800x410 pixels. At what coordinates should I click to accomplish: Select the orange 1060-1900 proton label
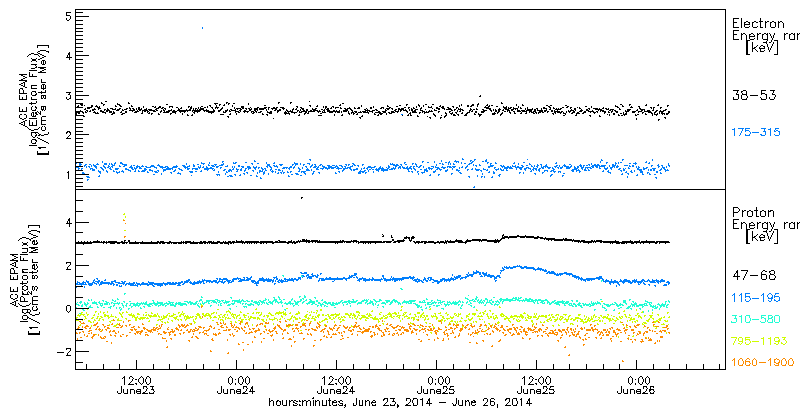click(x=762, y=363)
